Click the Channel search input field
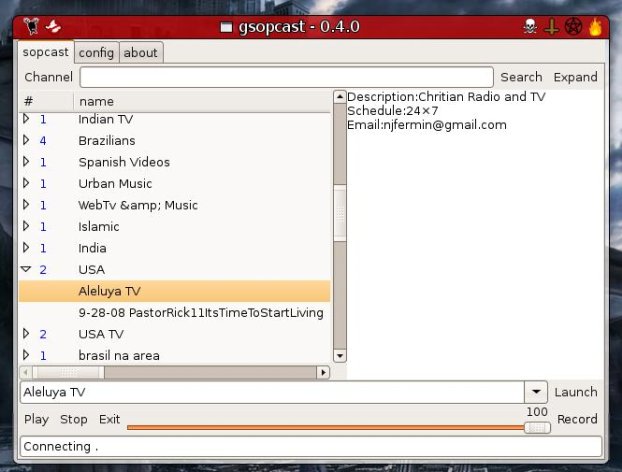The height and width of the screenshot is (472, 622). click(x=286, y=77)
